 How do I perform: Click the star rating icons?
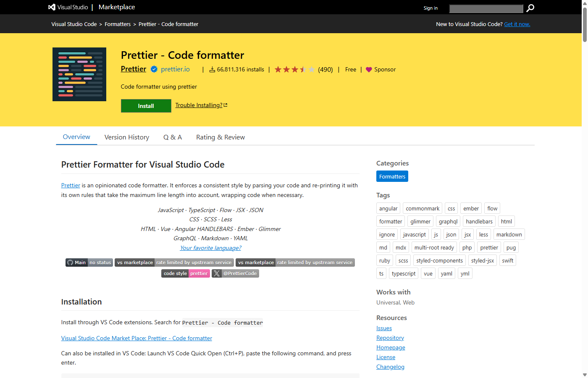pos(294,69)
